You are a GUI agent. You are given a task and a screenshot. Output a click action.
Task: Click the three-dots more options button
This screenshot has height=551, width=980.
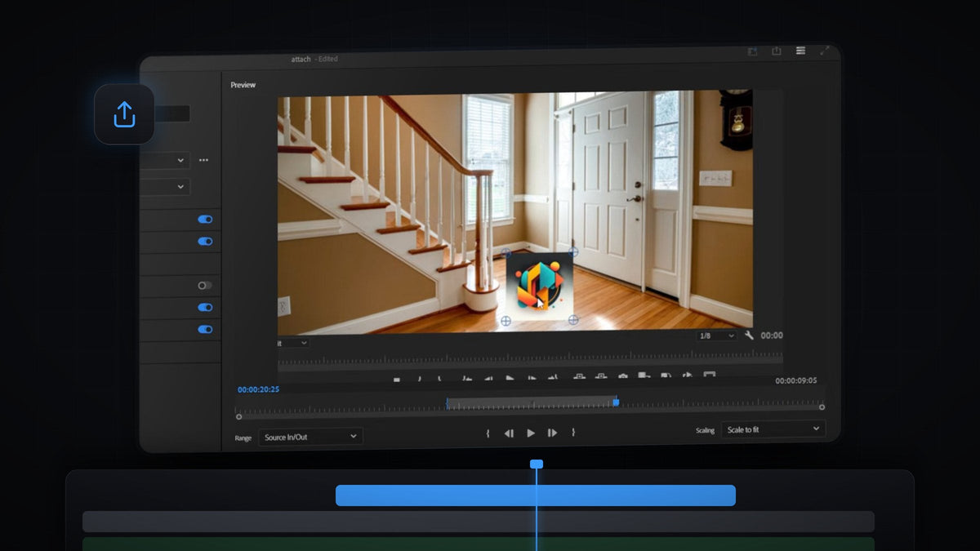point(203,160)
